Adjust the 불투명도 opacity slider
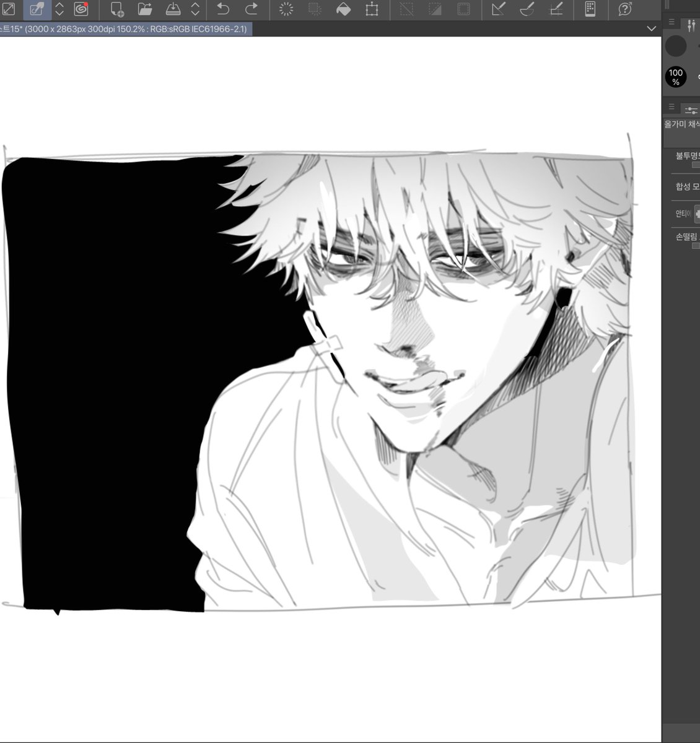This screenshot has width=700, height=743. 696,165
